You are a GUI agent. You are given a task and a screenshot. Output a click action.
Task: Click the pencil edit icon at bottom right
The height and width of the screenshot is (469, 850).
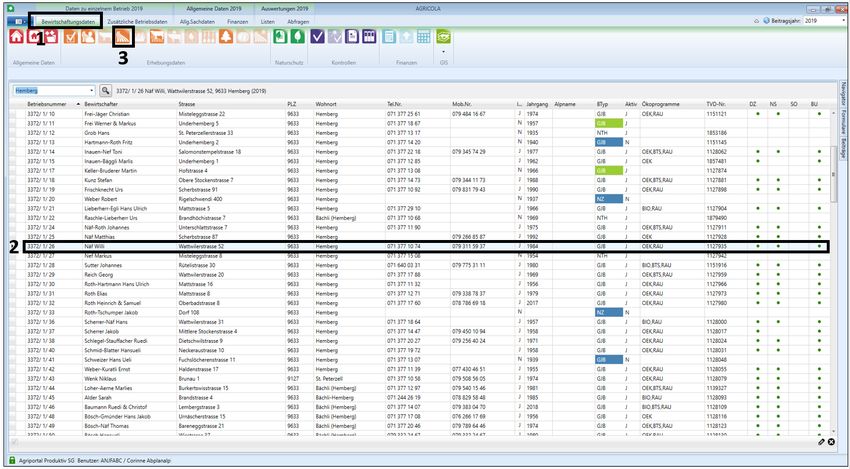coord(821,441)
